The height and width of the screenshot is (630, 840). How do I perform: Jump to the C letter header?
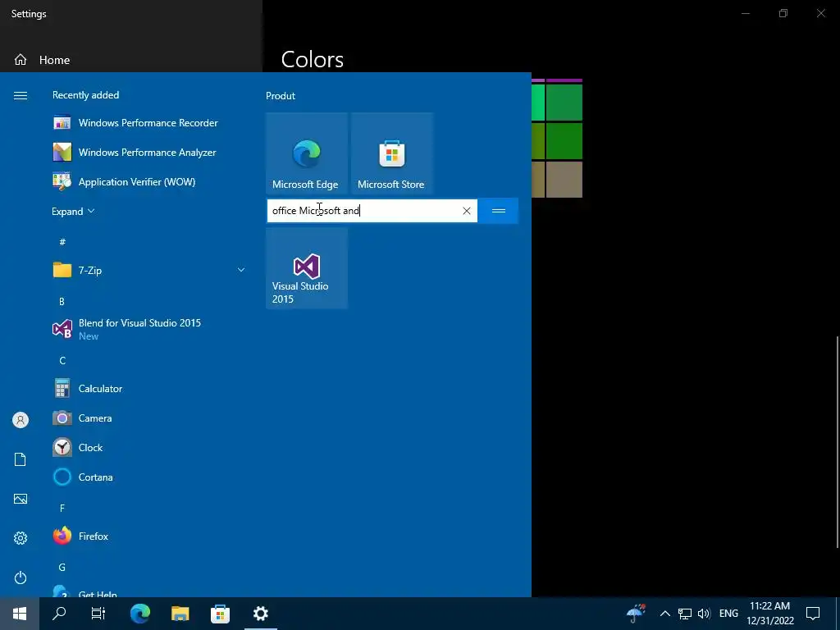62,360
